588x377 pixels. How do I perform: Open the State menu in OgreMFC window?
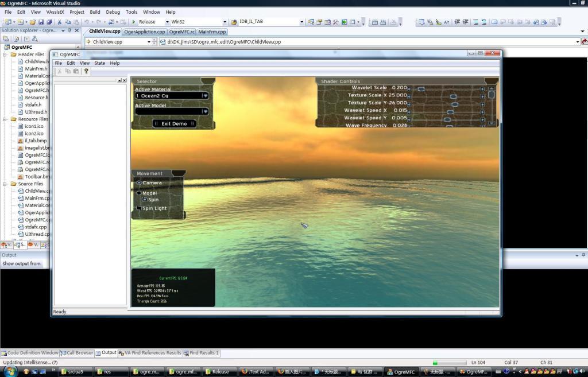point(100,63)
